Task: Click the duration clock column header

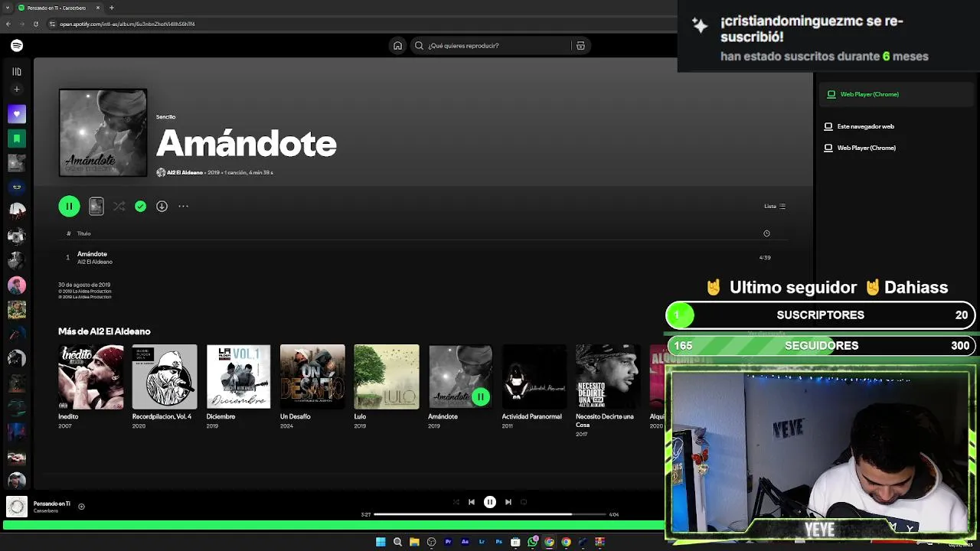Action: (x=766, y=233)
